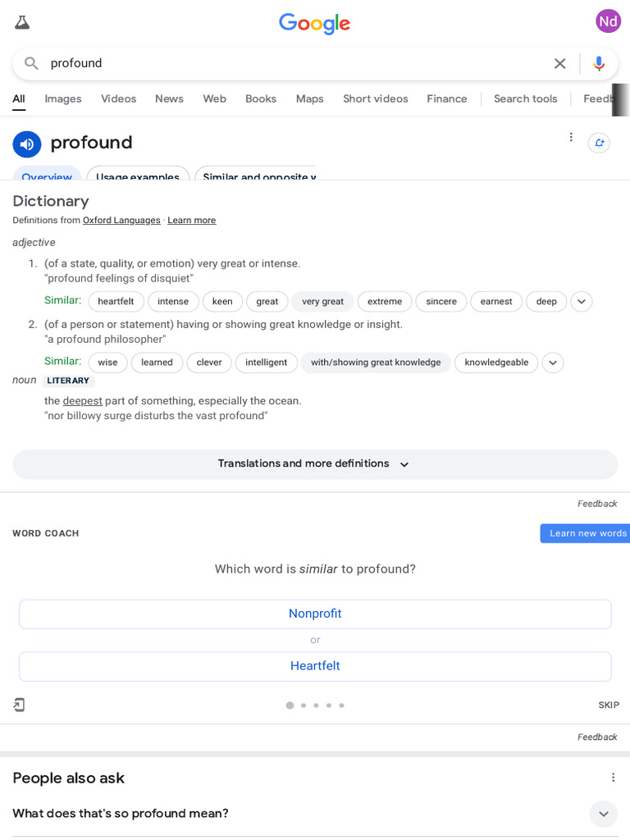This screenshot has height=840, width=630.
Task: Start voice search with microphone
Action: coord(599,63)
